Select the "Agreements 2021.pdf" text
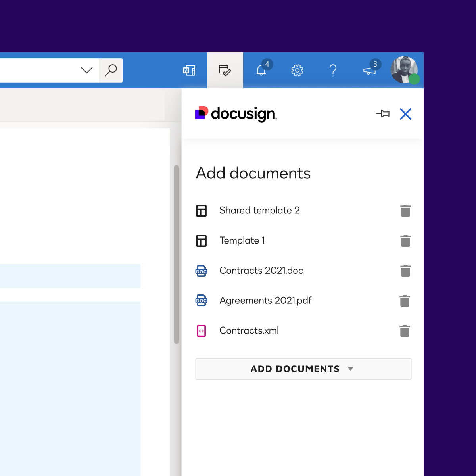 [265, 301]
